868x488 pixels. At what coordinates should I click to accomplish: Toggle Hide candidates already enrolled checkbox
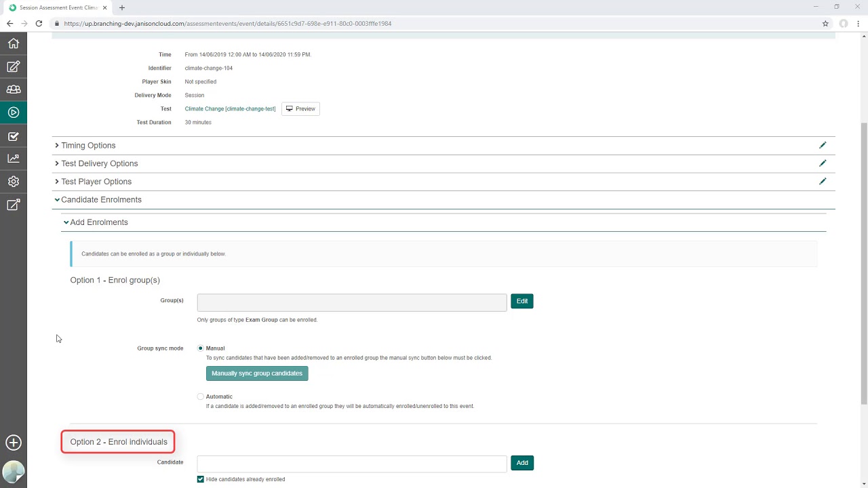click(201, 479)
